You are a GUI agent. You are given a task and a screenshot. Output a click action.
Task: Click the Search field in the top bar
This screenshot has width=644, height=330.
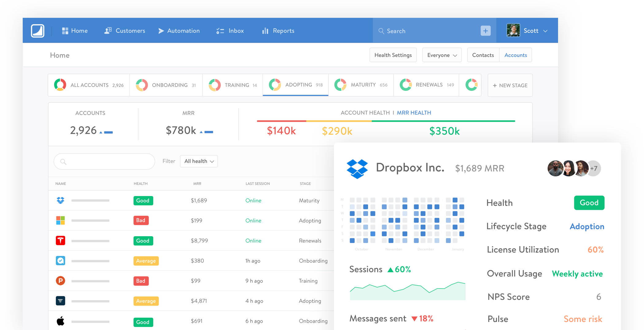tap(427, 31)
